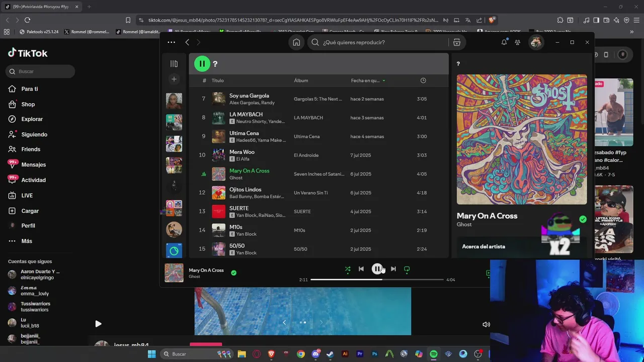Open Alex Gargolas, Randy artist link
The height and width of the screenshot is (362, 644).
pos(252,103)
